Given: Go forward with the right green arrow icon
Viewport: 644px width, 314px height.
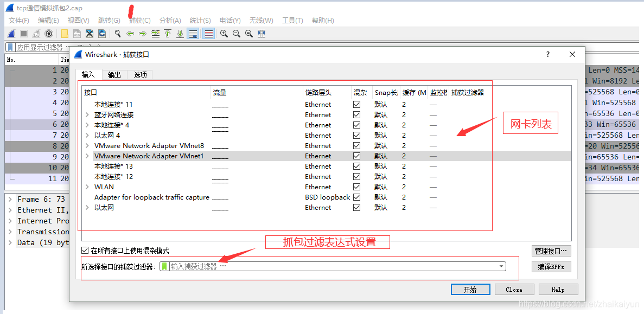Looking at the screenshot, I should point(143,34).
